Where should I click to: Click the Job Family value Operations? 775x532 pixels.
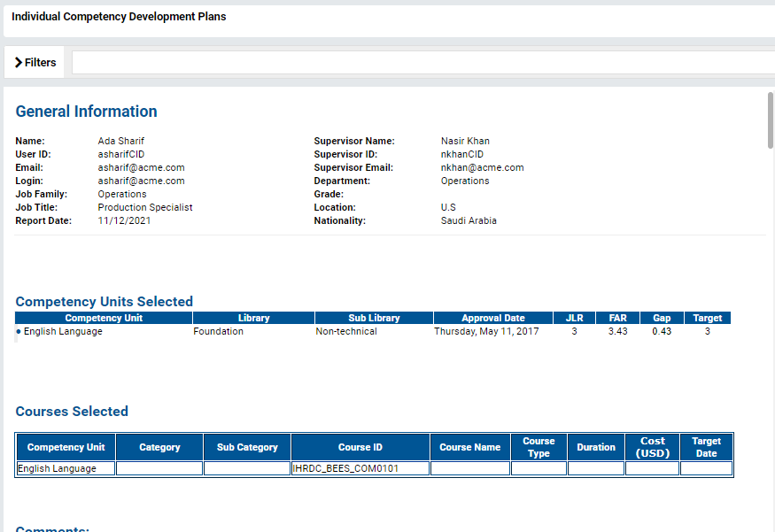click(122, 194)
